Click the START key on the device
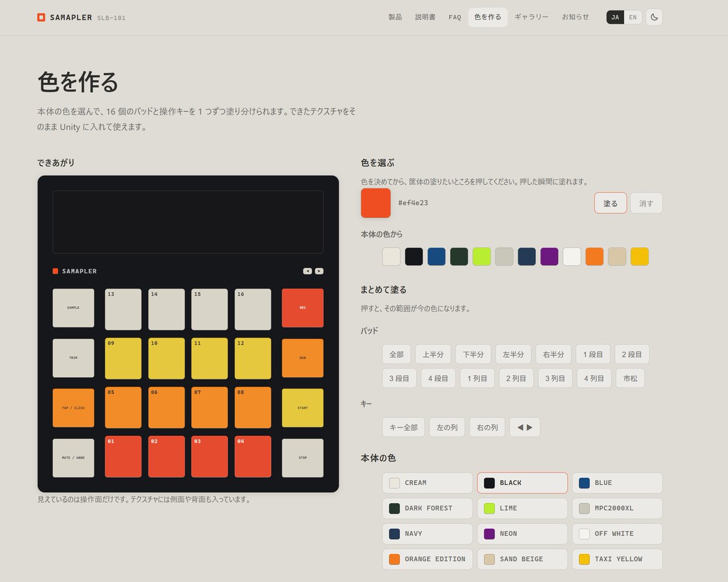This screenshot has width=728, height=582. click(x=303, y=408)
